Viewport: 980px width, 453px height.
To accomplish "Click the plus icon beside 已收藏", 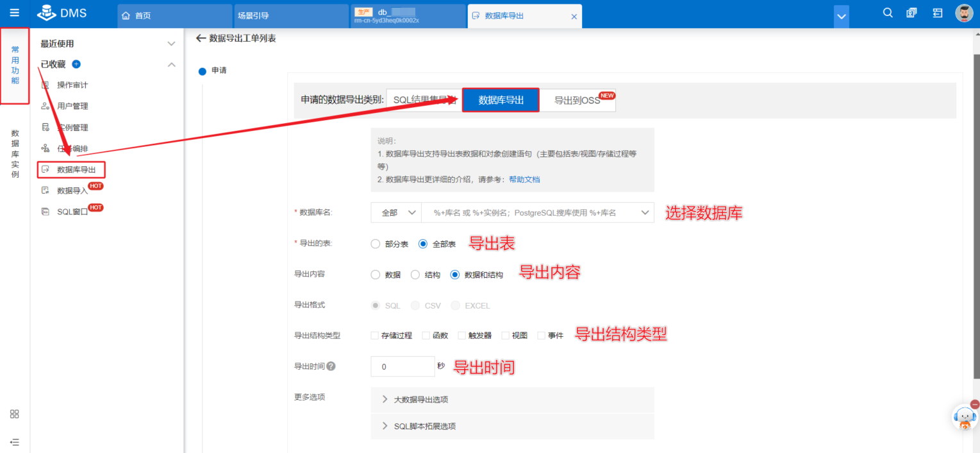I will [76, 64].
